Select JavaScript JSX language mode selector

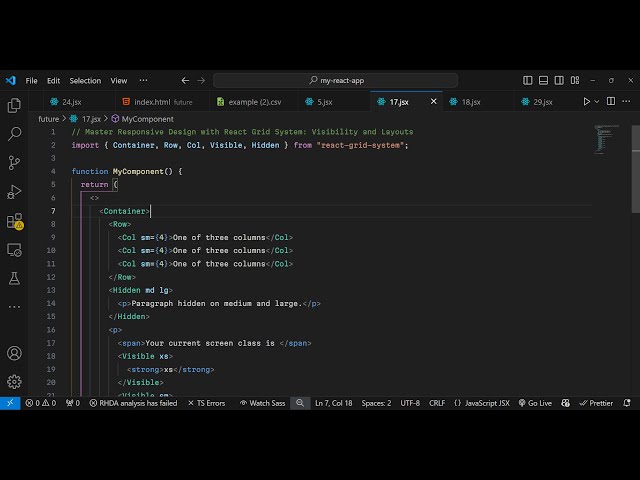(x=481, y=403)
